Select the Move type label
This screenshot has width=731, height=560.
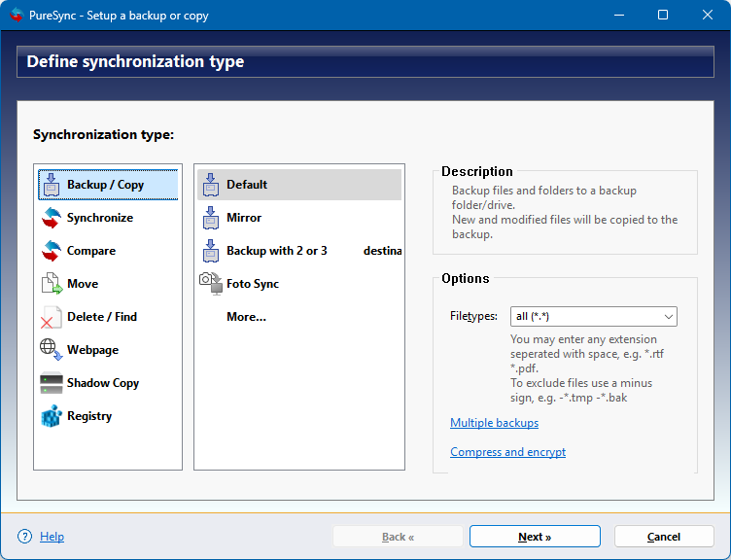[83, 284]
